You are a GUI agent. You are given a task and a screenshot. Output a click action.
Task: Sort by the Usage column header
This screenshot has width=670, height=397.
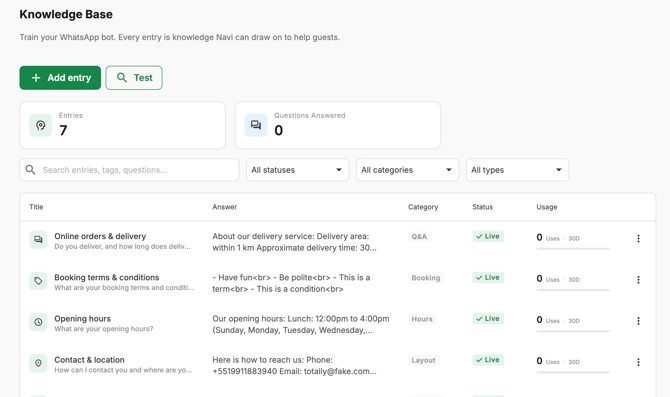click(547, 207)
